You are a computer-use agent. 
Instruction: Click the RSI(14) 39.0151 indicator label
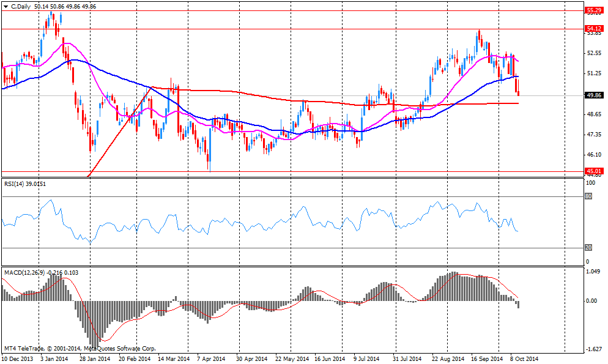pyautogui.click(x=25, y=184)
